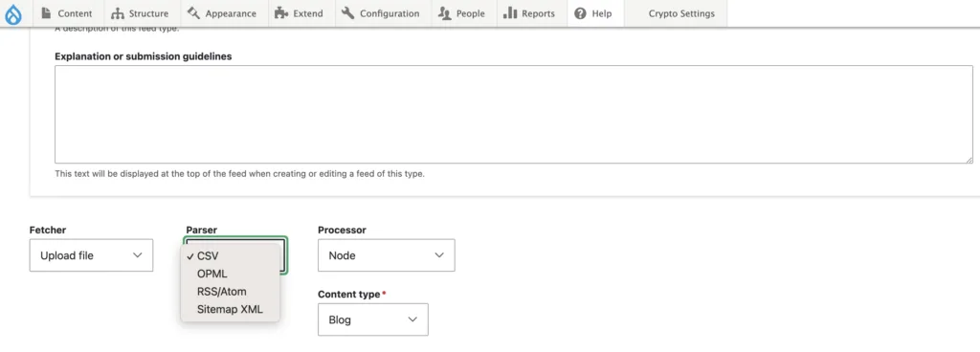Open the Content type dropdown showing Blog
This screenshot has width=980, height=352.
pos(373,319)
